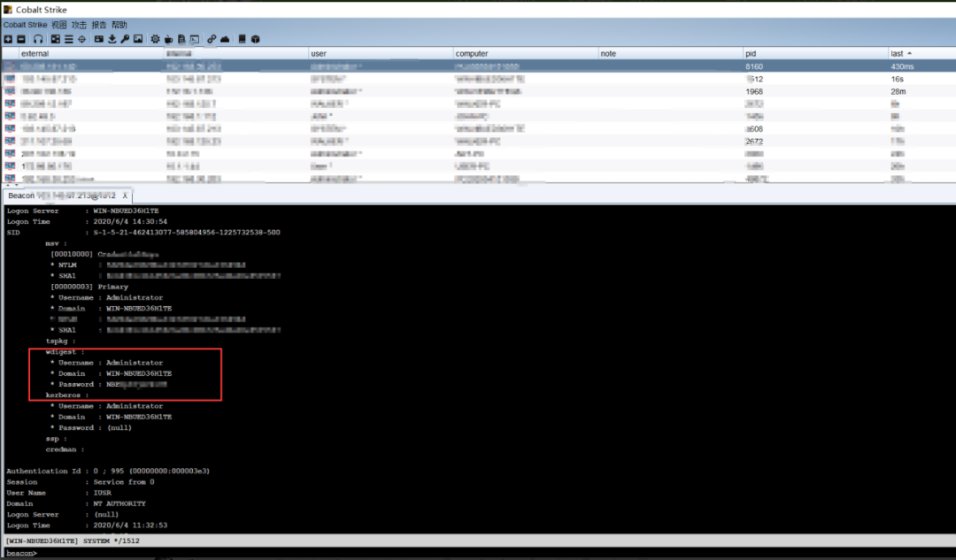The height and width of the screenshot is (560, 956).
Task: Select the session row with pid 2672
Action: pos(478,142)
